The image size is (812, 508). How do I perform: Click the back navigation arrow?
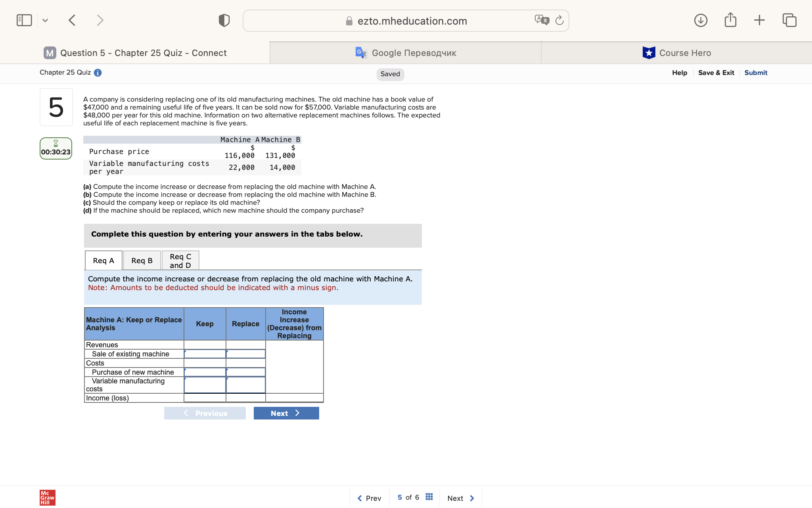coord(72,20)
